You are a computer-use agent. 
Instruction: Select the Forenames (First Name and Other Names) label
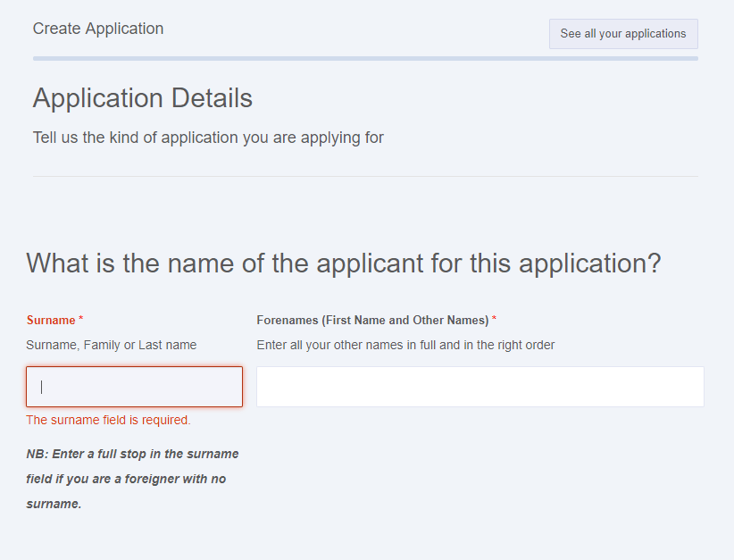pos(372,320)
